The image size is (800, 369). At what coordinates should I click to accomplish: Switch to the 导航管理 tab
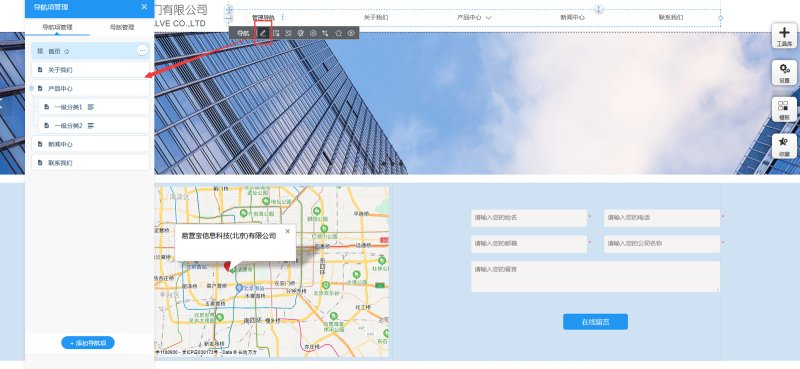(x=122, y=27)
